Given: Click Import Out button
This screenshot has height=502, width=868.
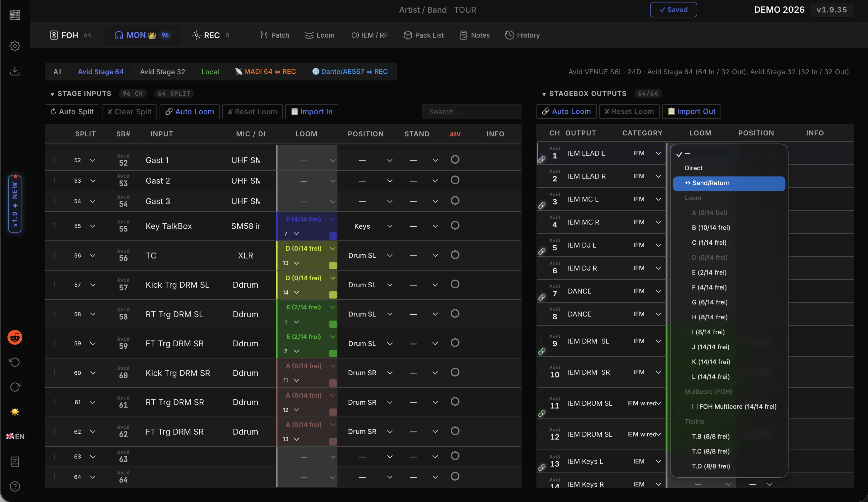Looking at the screenshot, I should [691, 111].
